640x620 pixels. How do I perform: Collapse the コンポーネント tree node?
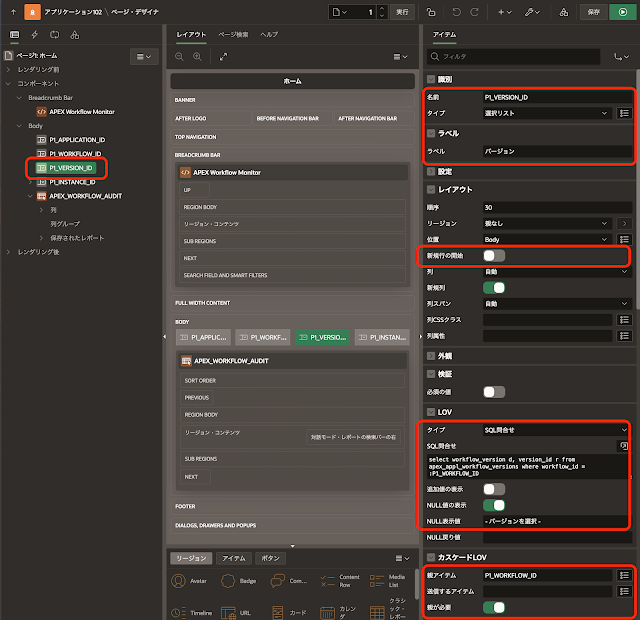(x=8, y=84)
